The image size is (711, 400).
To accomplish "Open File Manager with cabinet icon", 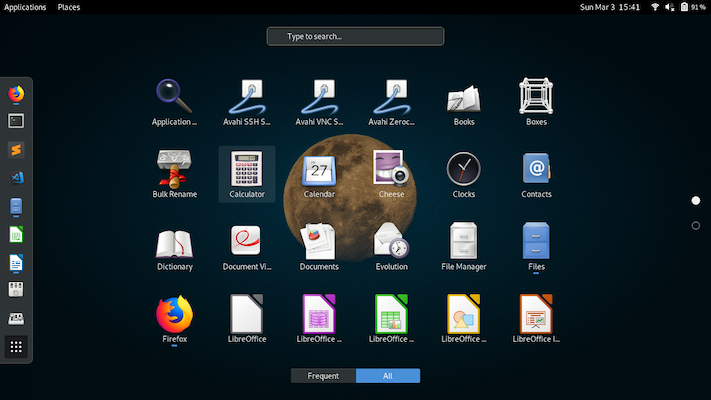I will tap(463, 240).
